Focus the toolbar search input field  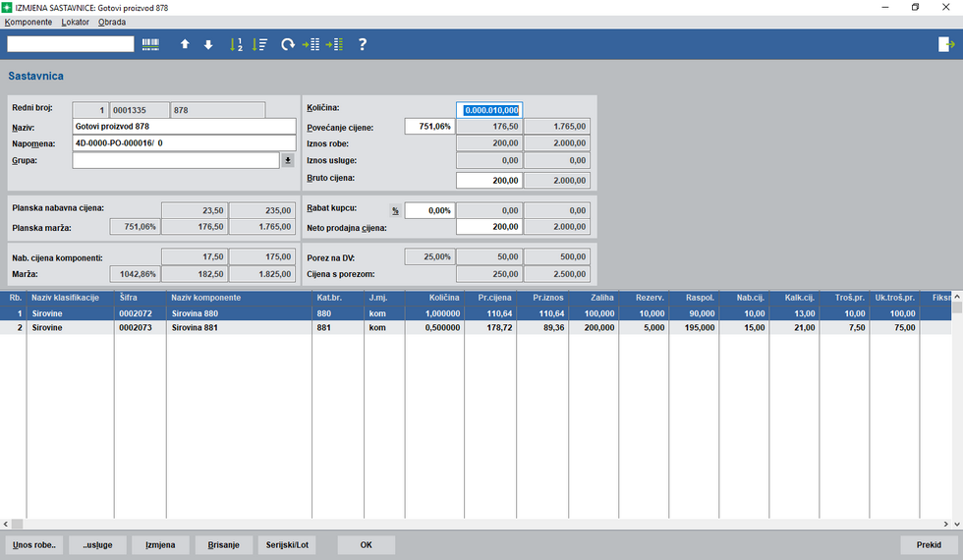(x=70, y=44)
